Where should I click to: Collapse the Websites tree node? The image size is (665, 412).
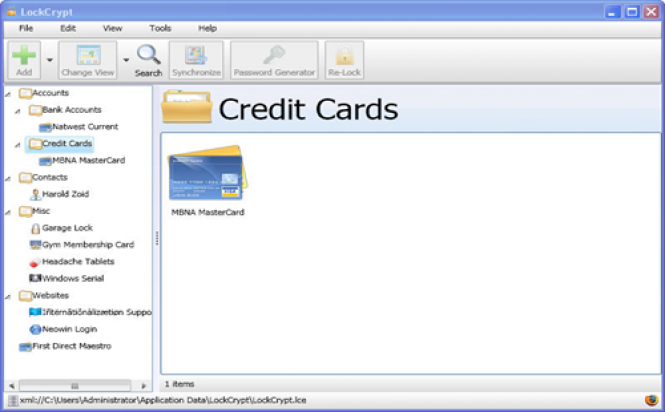[x=9, y=296]
